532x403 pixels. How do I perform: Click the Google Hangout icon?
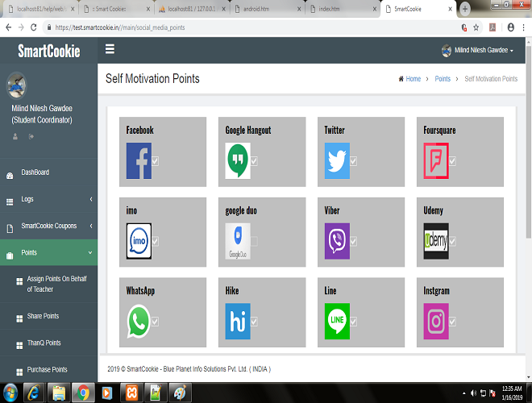click(238, 160)
